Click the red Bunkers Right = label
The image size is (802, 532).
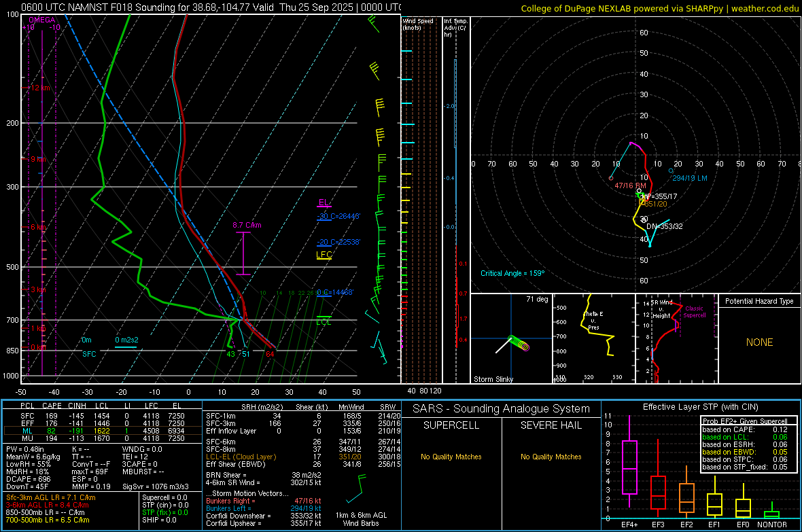[x=230, y=501]
